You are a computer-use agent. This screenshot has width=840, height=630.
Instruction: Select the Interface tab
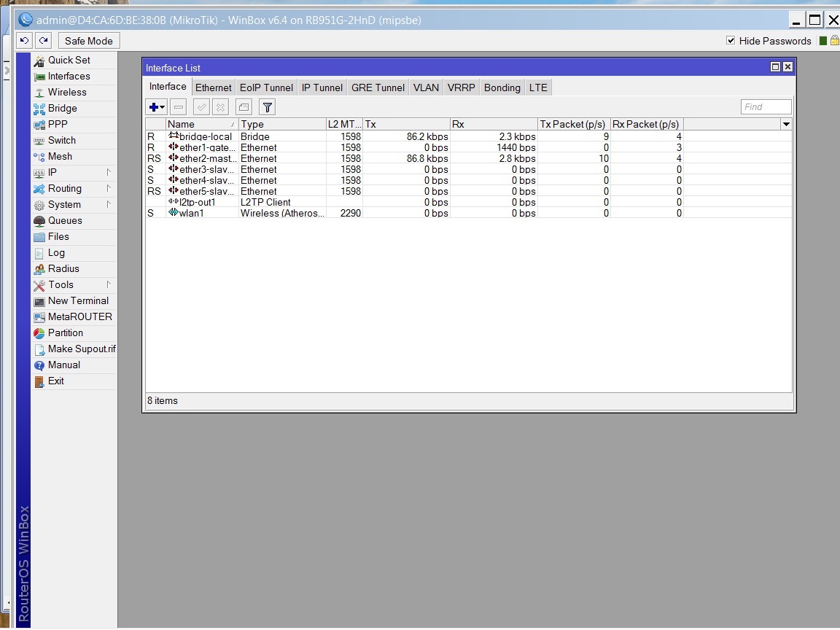(x=168, y=87)
